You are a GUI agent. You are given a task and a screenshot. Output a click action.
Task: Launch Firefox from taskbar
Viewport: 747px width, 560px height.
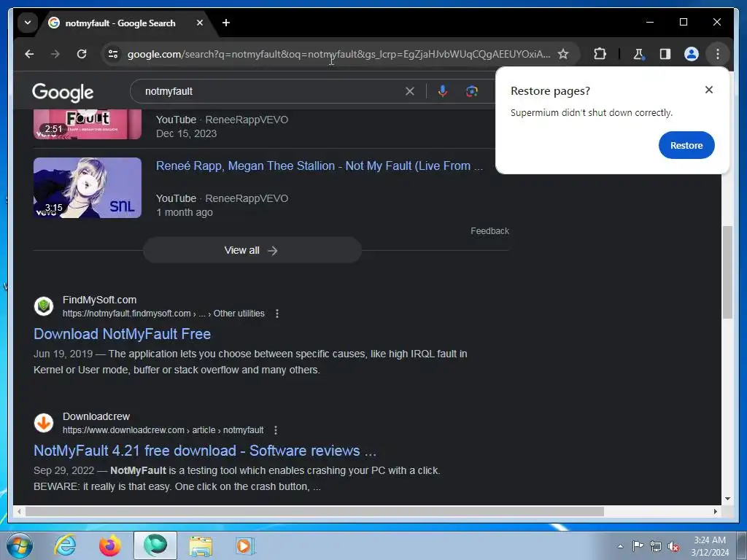tap(110, 545)
